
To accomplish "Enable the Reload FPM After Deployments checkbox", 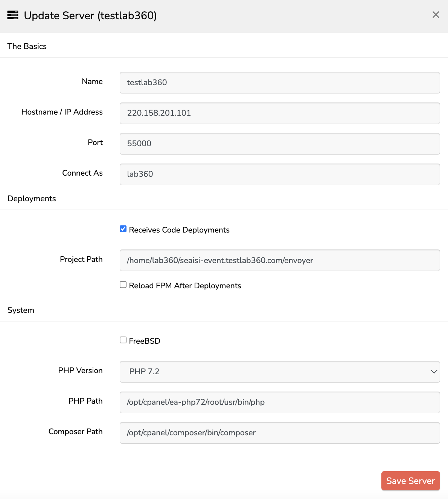I will [123, 285].
